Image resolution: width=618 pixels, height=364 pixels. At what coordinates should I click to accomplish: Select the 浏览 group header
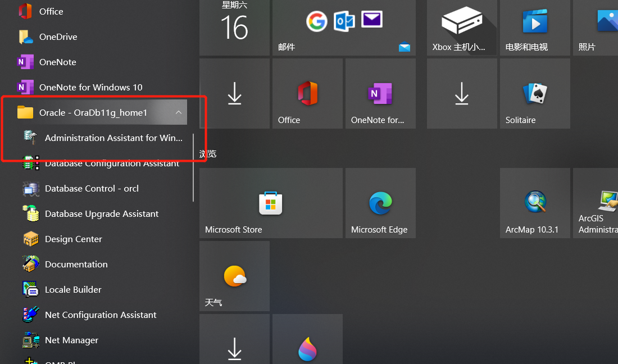point(208,154)
